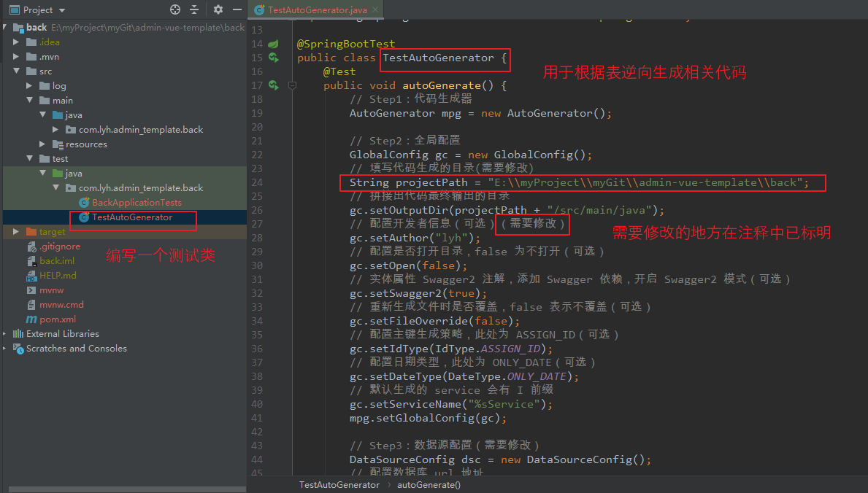Open the .gitignore file
The height and width of the screenshot is (493, 868).
[60, 246]
